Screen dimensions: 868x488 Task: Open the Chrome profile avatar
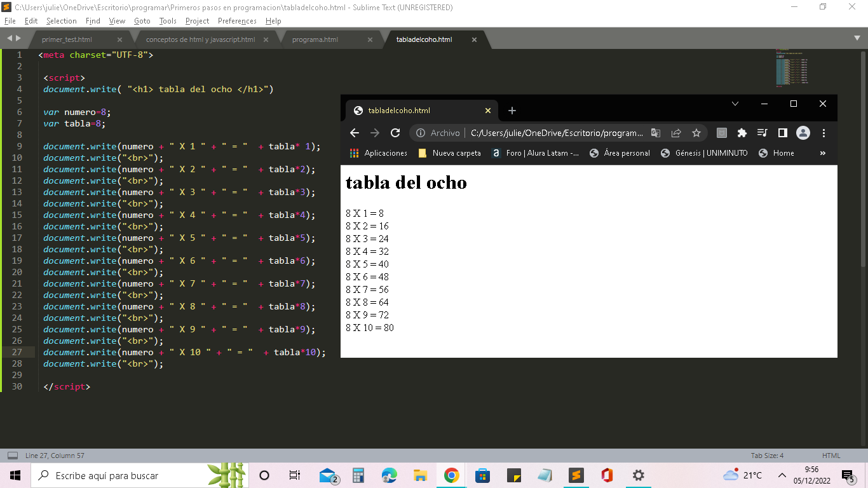803,133
